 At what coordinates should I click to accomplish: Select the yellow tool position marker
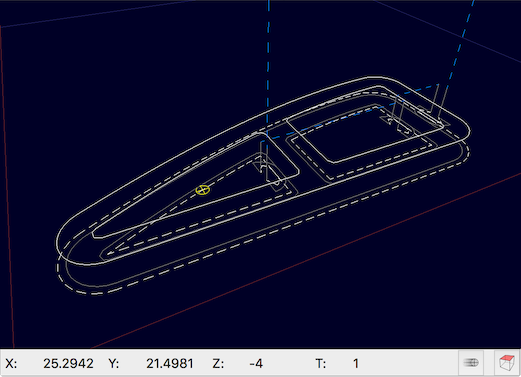(x=203, y=190)
